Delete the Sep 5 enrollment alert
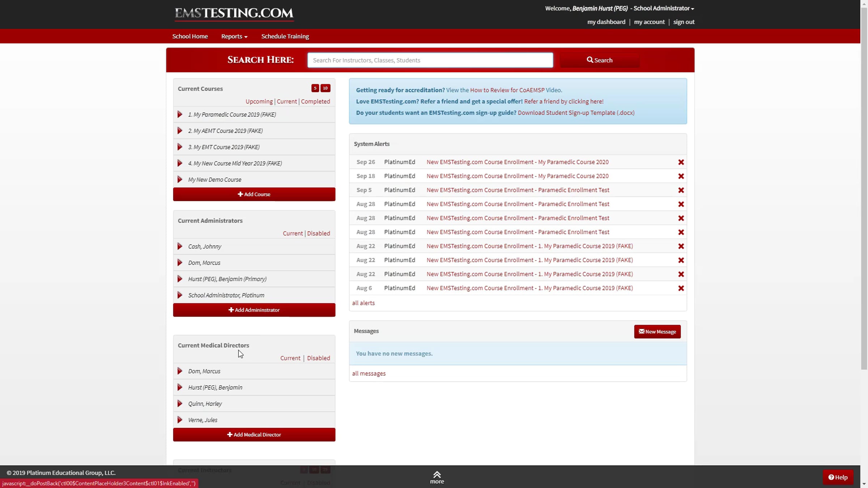Screen dimensions: 868x488 point(681,190)
